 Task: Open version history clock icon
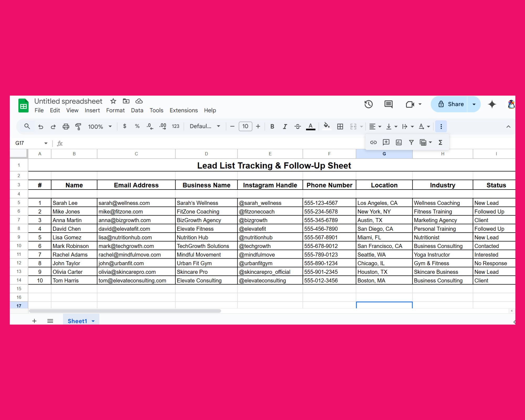pos(369,104)
